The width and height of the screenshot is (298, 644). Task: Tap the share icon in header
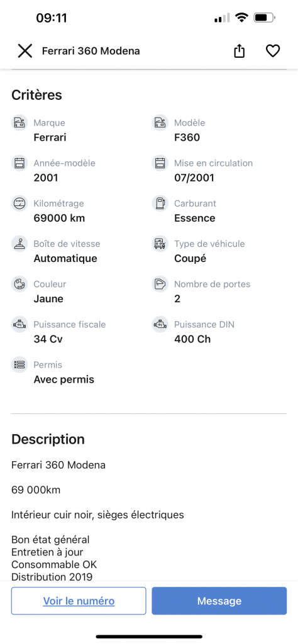(x=240, y=51)
